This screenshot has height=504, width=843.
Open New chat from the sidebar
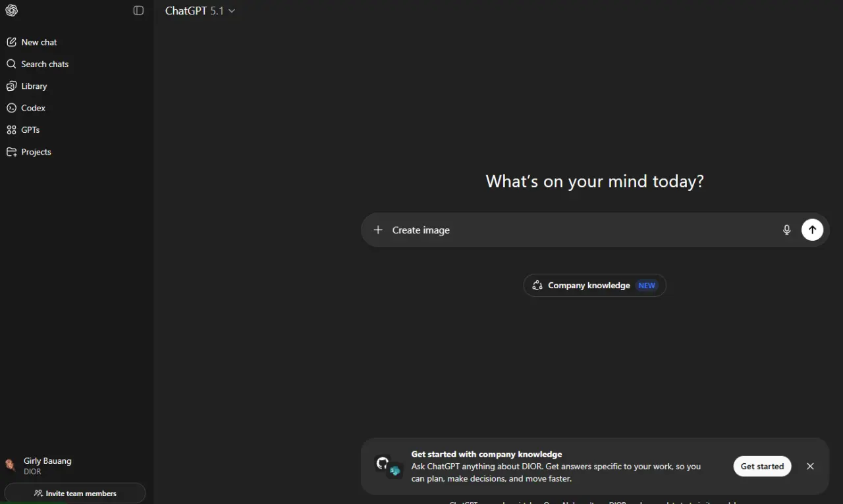[76, 42]
